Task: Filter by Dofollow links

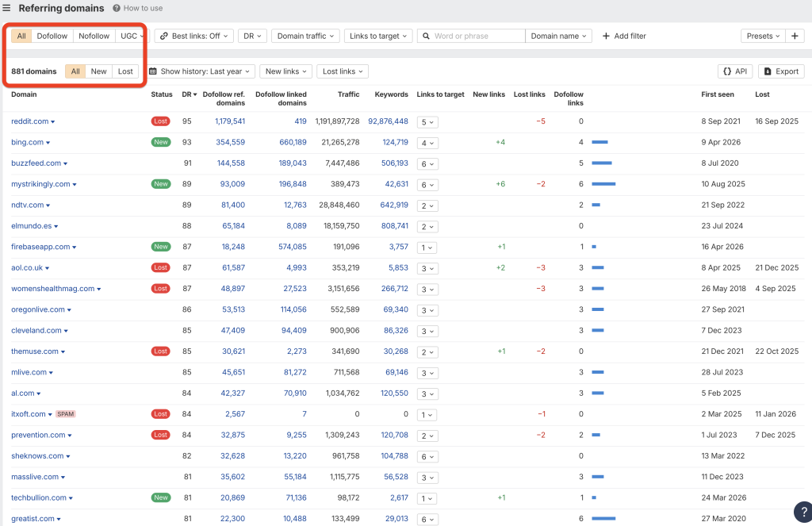Action: (52, 36)
